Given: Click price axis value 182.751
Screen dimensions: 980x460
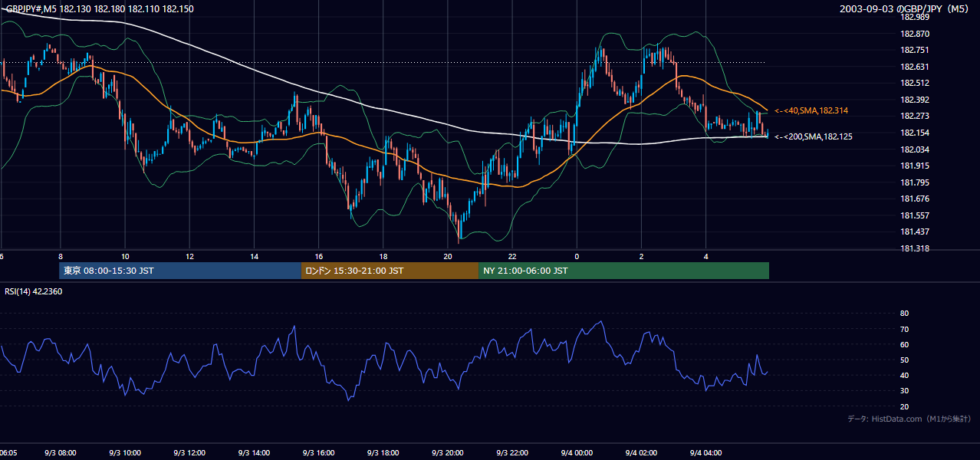Looking at the screenshot, I should [915, 50].
